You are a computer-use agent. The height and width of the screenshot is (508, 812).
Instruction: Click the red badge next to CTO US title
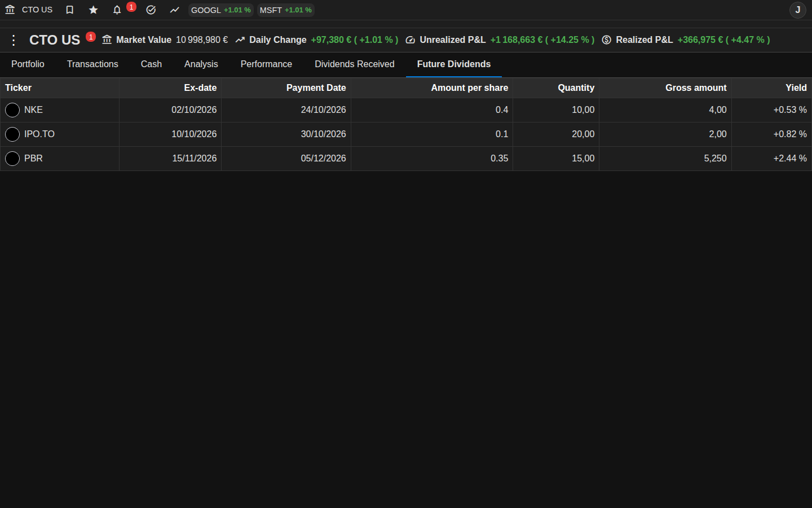tap(91, 37)
